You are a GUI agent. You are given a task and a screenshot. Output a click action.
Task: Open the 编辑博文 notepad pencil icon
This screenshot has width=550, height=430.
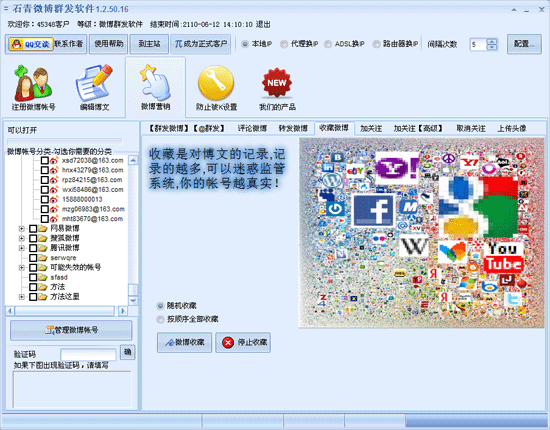click(94, 83)
